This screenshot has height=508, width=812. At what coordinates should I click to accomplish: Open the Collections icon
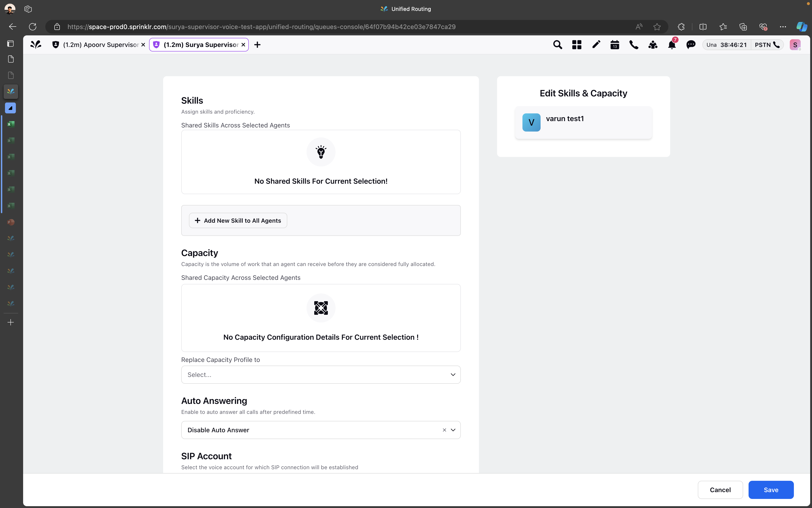pos(743,27)
